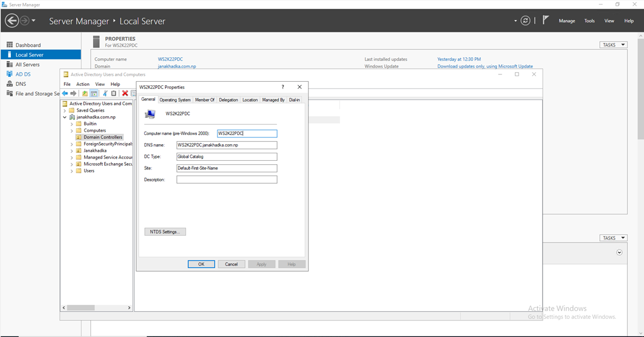Click the Back arrow in the ADUC toolbar
This screenshot has height=337, width=644.
64,93
